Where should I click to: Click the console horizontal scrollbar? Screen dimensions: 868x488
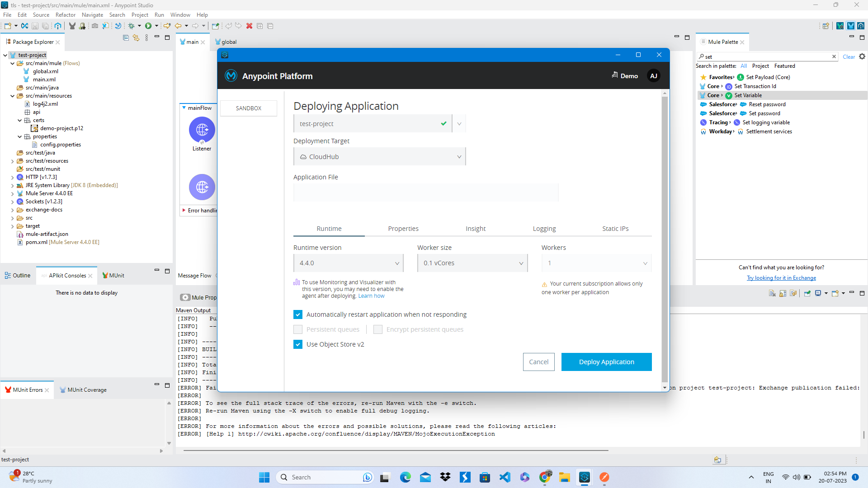pyautogui.click(x=396, y=450)
